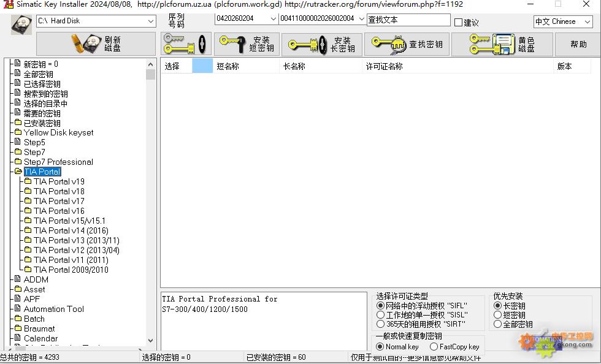
Task: Click the key install icon button
Action: tap(186, 44)
